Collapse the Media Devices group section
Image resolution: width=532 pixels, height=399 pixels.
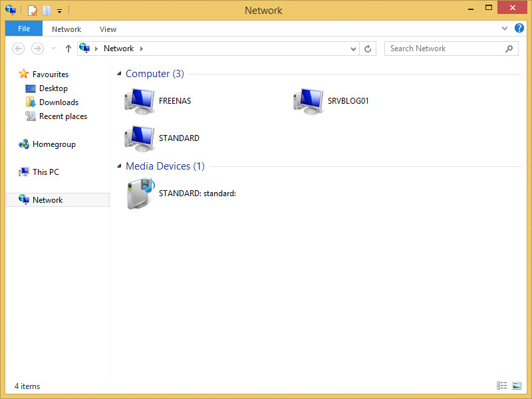tap(120, 166)
